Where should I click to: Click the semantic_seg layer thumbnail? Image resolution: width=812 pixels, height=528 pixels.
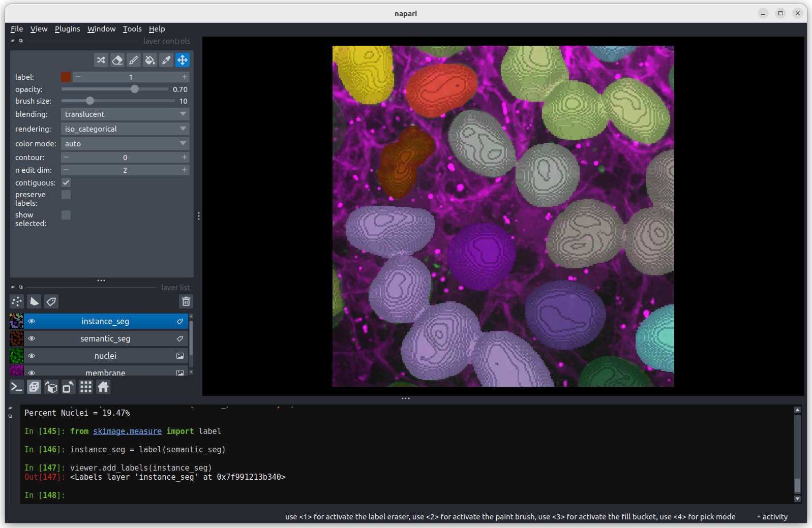pyautogui.click(x=17, y=338)
